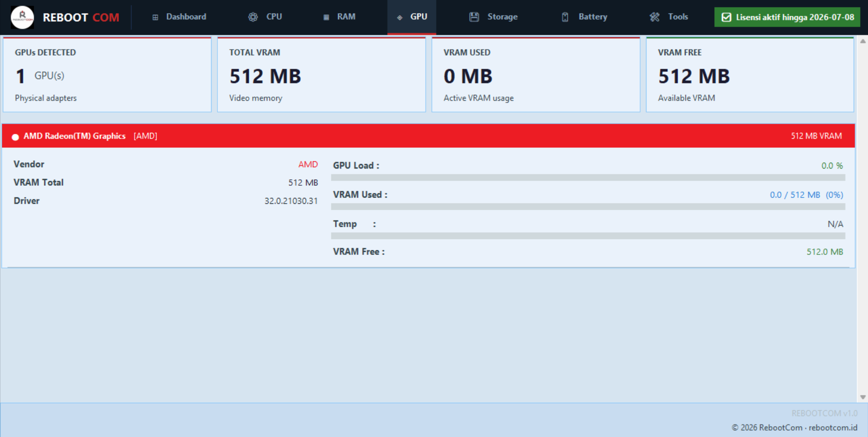Open the Dashboard tab

click(x=179, y=17)
